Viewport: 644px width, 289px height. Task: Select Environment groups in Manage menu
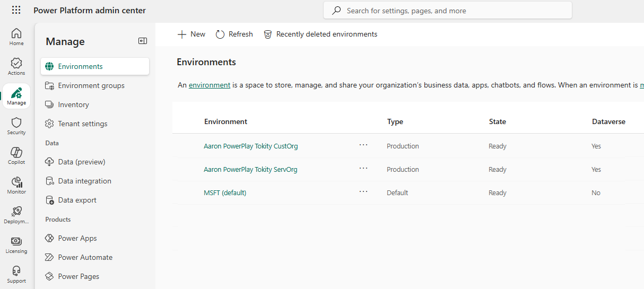pyautogui.click(x=91, y=85)
